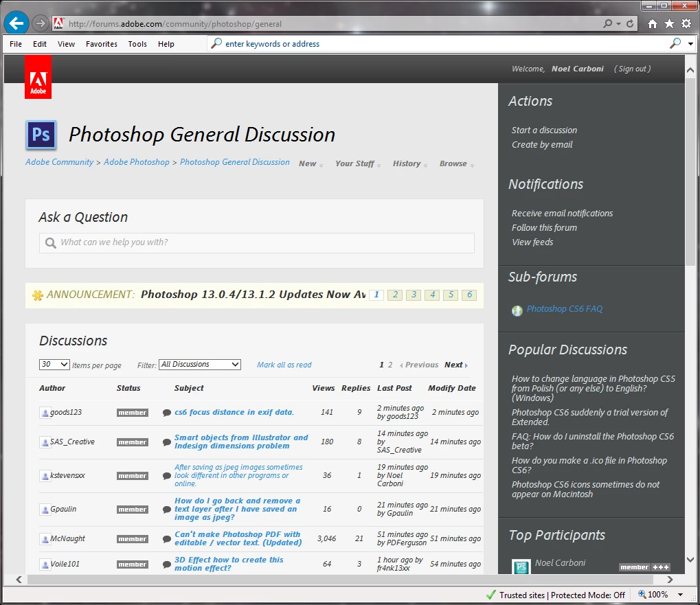
Task: Click the Photoshop Ps forum icon
Action: click(41, 135)
